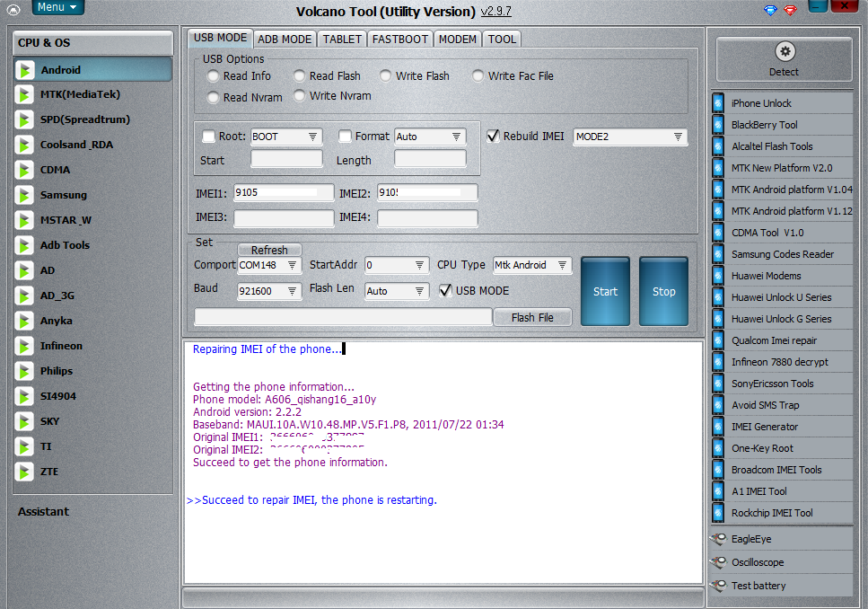Select the Read Nvram radio button
The width and height of the screenshot is (868, 609).
[213, 98]
